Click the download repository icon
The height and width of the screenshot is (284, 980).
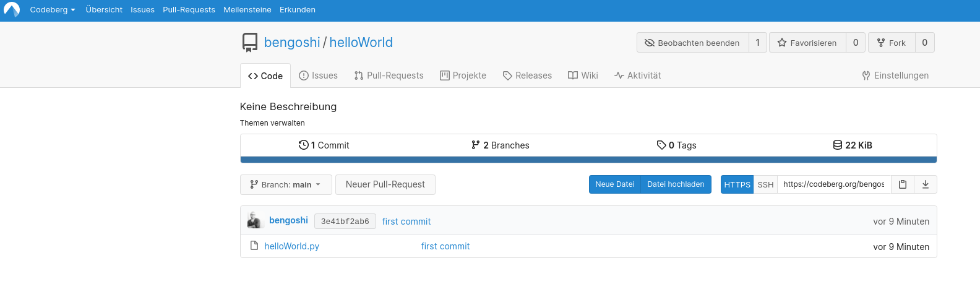926,184
